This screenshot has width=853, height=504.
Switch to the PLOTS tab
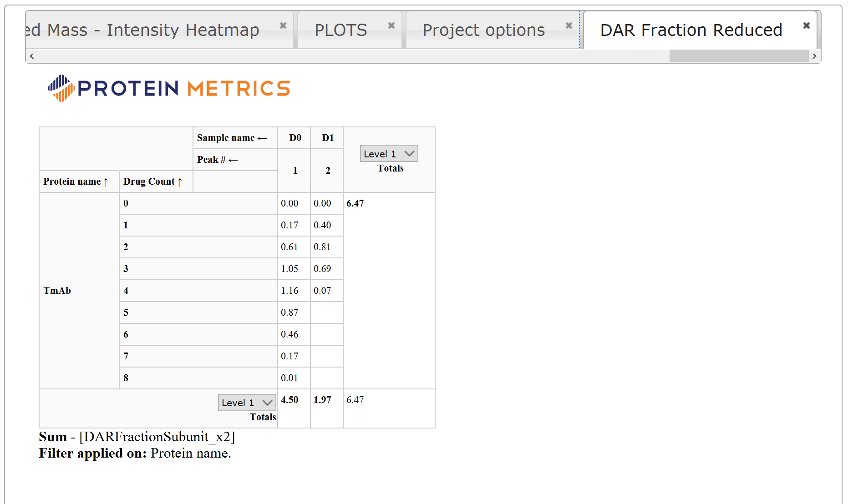tap(340, 30)
